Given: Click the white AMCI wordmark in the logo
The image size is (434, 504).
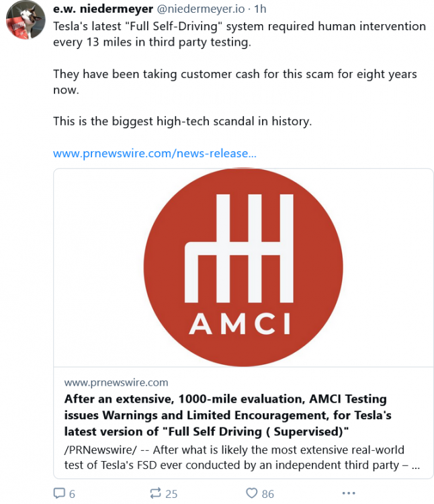Looking at the screenshot, I should (x=240, y=324).
